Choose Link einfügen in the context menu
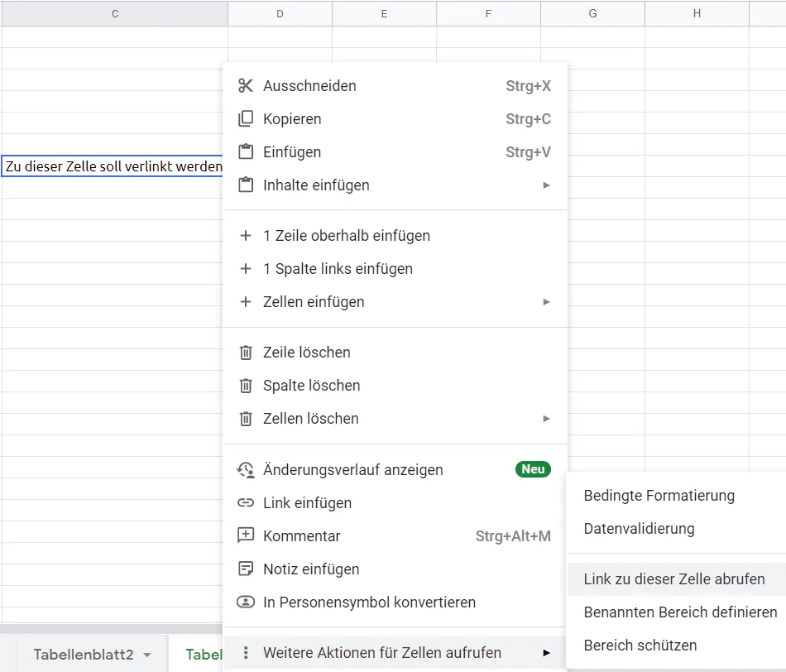The height and width of the screenshot is (672, 786). [395, 503]
